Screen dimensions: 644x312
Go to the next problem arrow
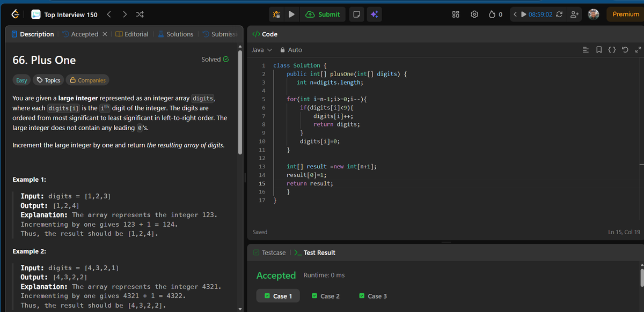click(x=125, y=14)
